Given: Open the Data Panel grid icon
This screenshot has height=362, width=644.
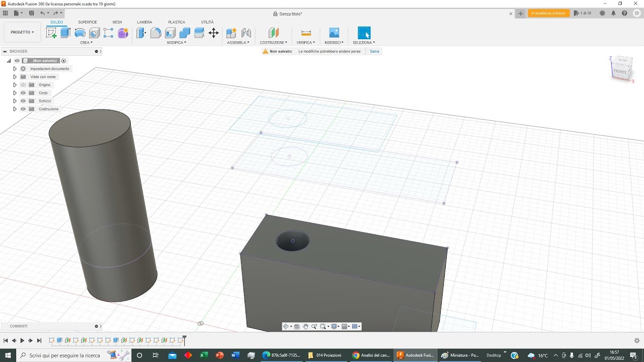Looking at the screenshot, I should pyautogui.click(x=6, y=13).
